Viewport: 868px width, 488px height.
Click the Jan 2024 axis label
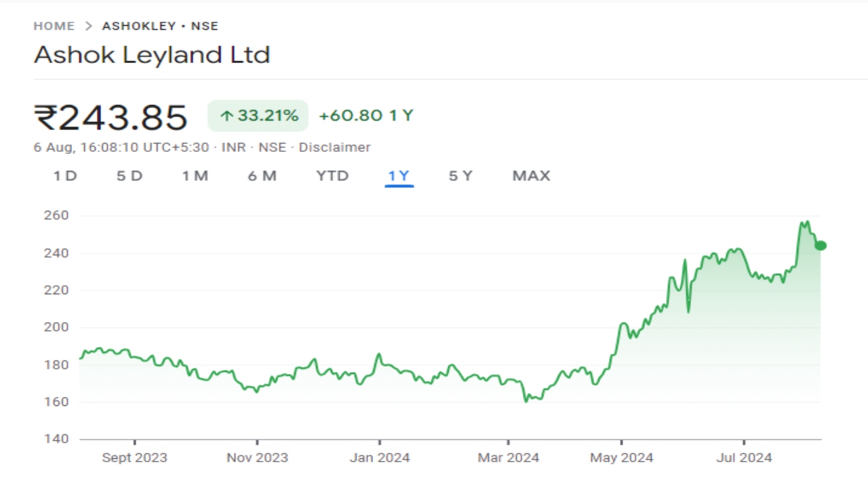point(380,458)
